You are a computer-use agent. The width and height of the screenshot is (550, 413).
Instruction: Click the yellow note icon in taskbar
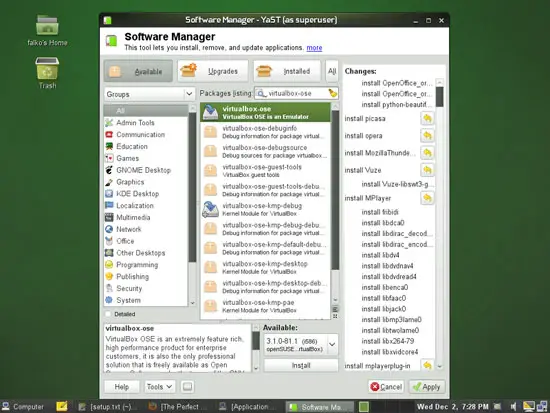tap(62, 406)
